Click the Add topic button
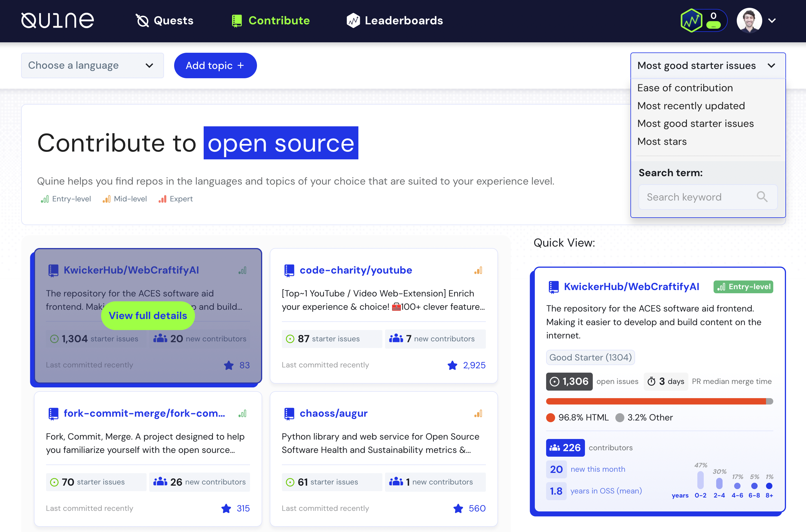The image size is (806, 532). pos(216,65)
